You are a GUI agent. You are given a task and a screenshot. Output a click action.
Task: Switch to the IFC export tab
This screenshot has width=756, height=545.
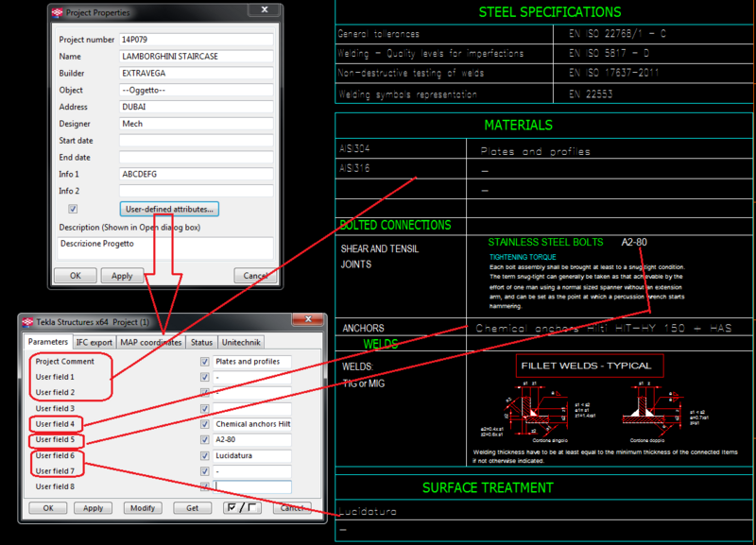click(94, 342)
